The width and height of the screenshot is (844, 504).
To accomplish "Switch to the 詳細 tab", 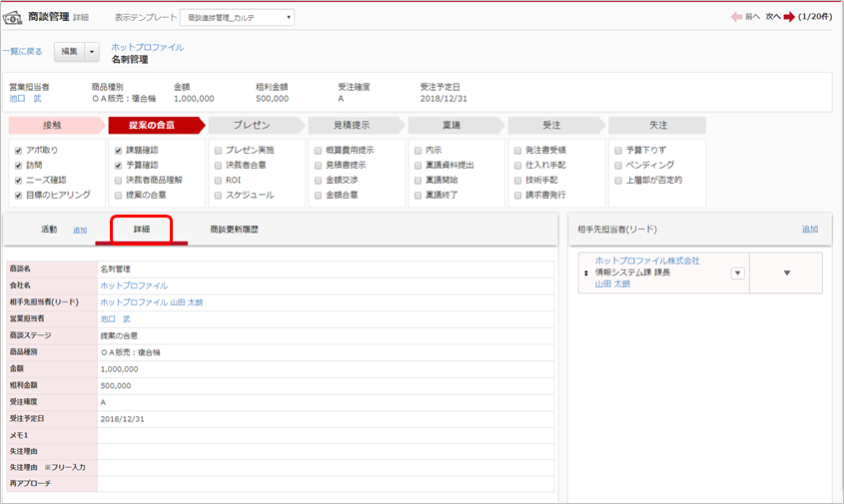I will [142, 230].
